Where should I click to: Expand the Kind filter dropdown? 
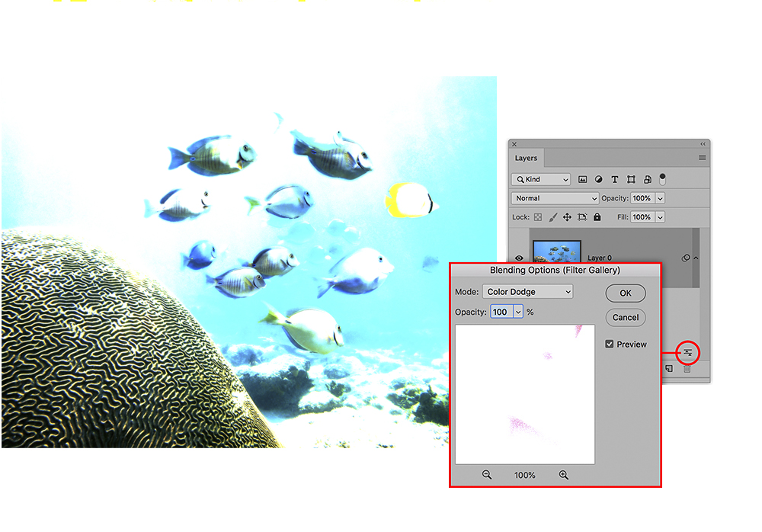point(541,179)
